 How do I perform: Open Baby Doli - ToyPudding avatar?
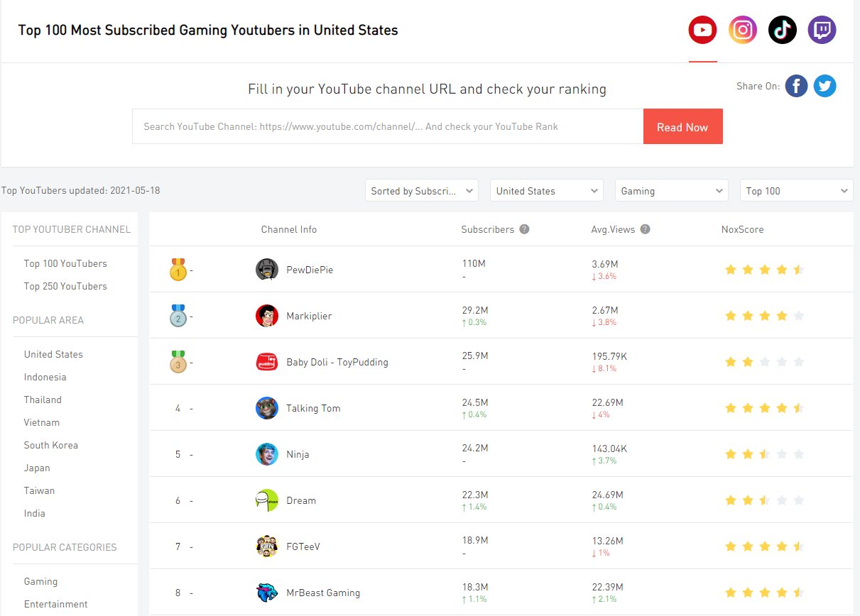(x=266, y=362)
